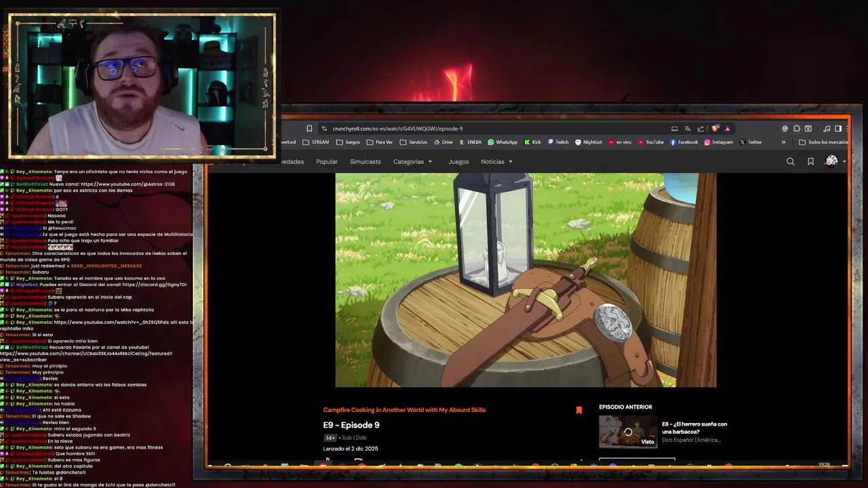Screen dimensions: 868x488
Task: Open Juegos in Crunchyroll navigation
Action: click(x=458, y=162)
